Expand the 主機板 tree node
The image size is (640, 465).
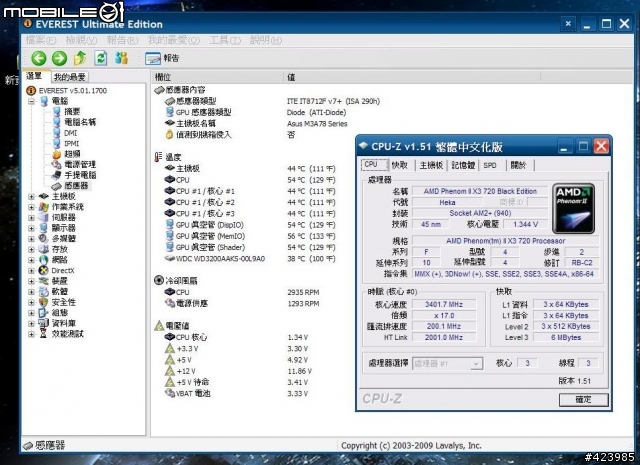[x=31, y=197]
